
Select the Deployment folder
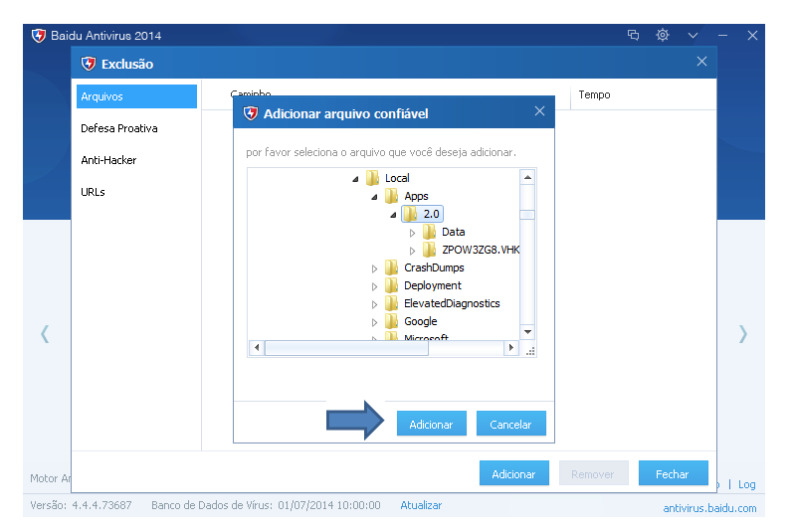point(433,285)
